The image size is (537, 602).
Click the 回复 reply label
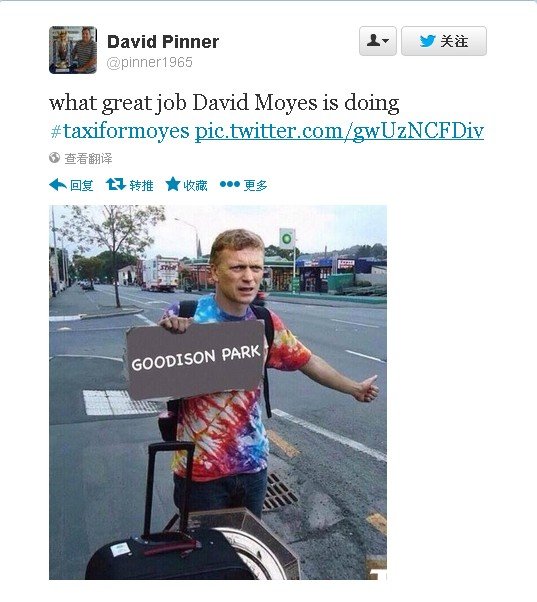(81, 185)
